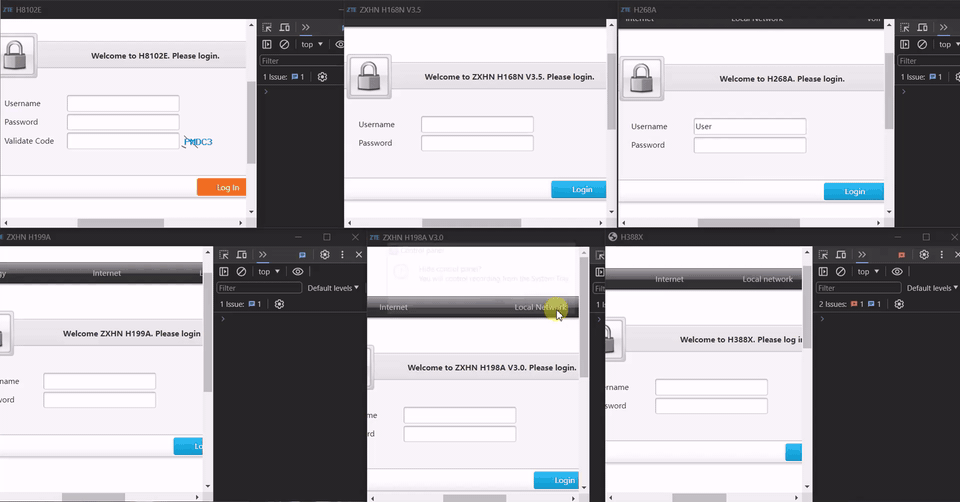Focus the Filter box in H199A devtools console

pos(260,288)
